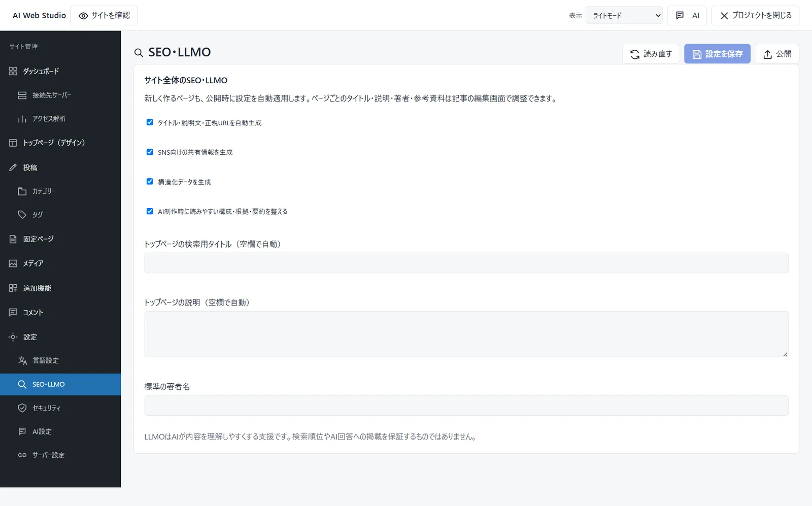Focus the トップページの検索用タイトル input field

[466, 263]
